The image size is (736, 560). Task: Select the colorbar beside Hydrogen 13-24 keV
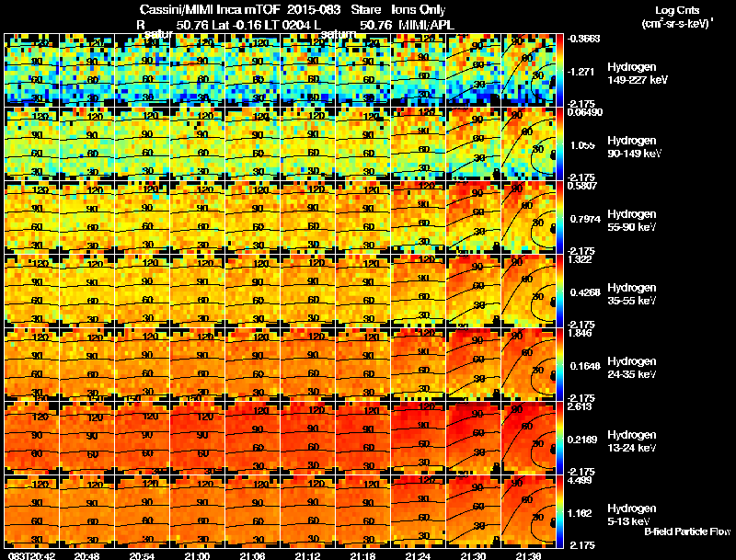coord(560,438)
